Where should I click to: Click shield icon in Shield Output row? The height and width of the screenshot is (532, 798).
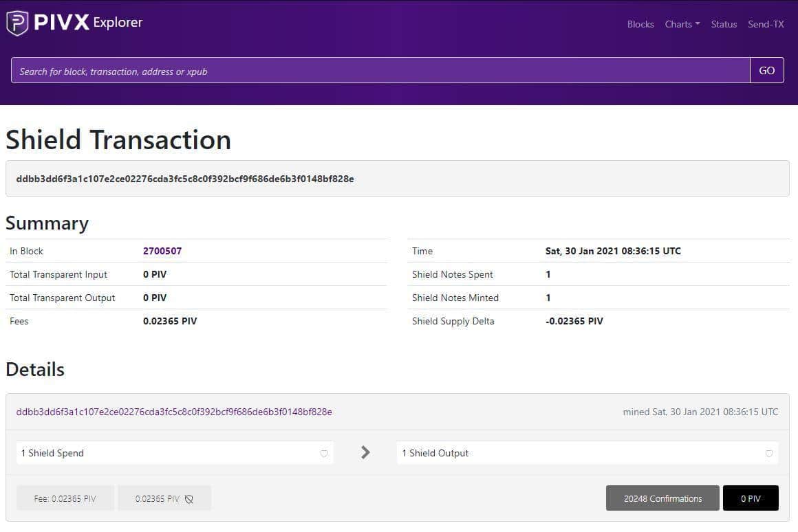[x=769, y=453]
